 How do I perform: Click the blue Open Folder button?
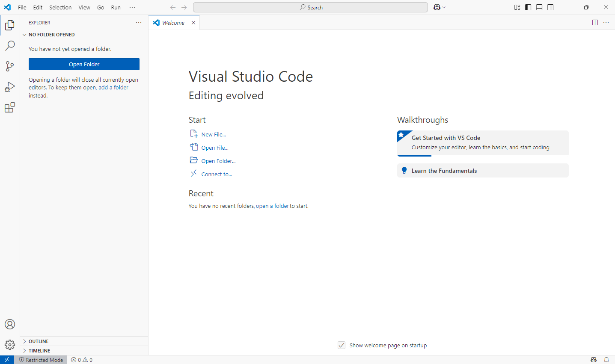84,64
